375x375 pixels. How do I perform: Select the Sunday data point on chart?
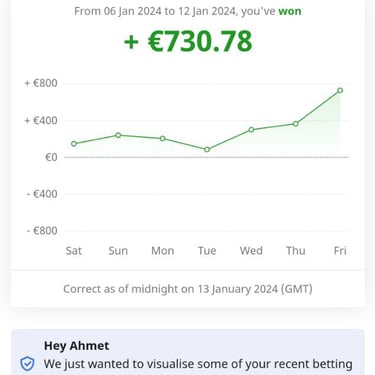(118, 135)
